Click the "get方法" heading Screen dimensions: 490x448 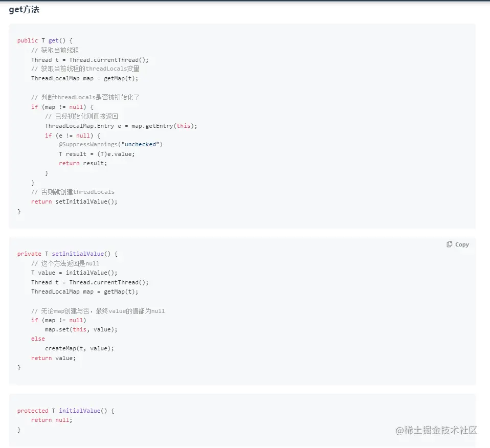tap(24, 10)
